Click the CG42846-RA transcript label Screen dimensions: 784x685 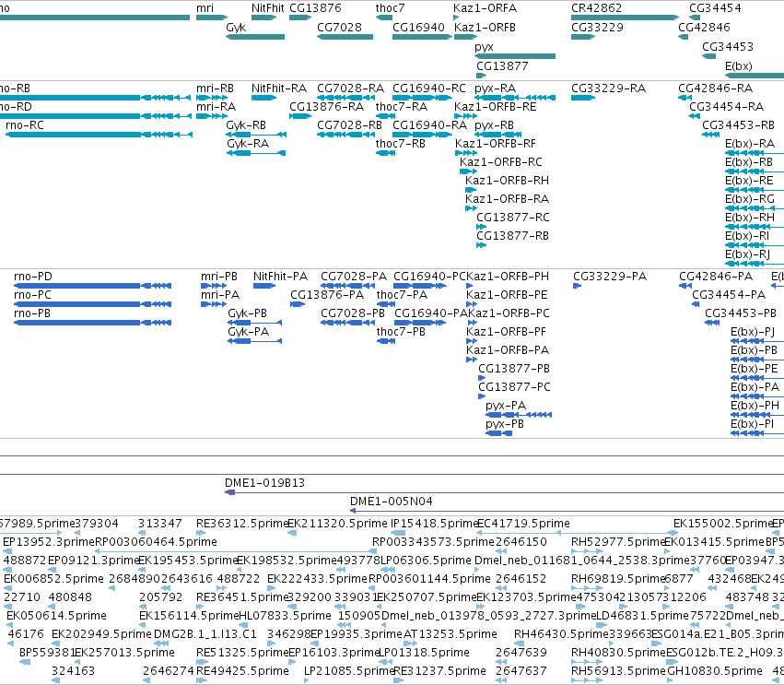click(x=715, y=89)
